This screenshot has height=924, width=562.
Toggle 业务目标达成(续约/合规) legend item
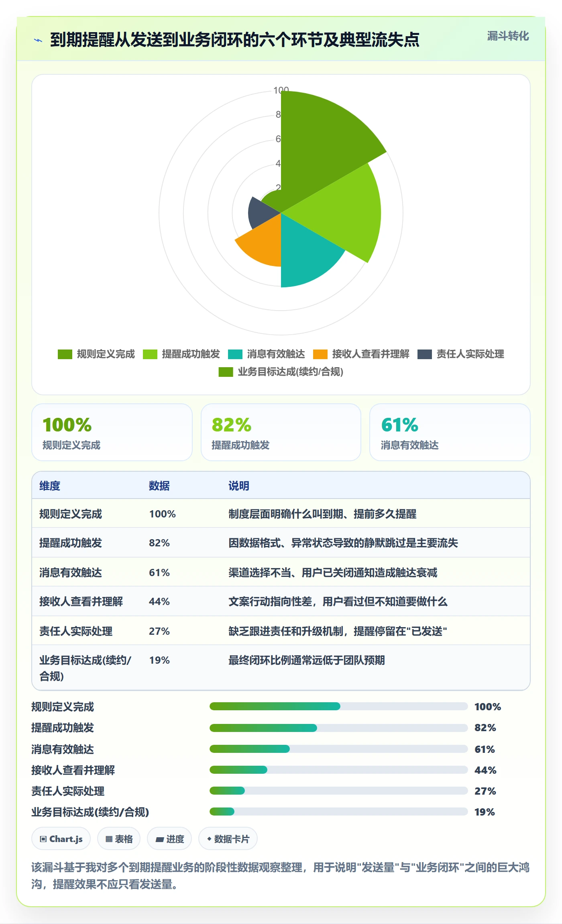(281, 372)
